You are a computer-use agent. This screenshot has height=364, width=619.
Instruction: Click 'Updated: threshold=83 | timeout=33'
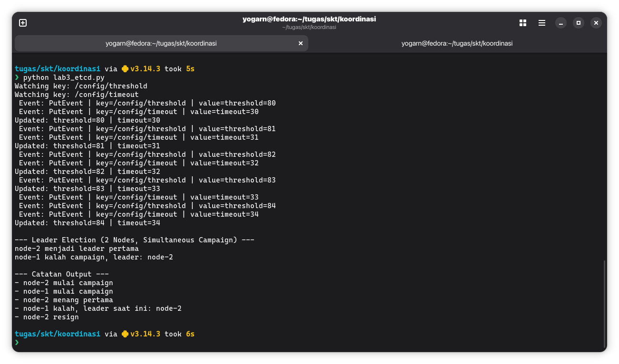click(88, 189)
